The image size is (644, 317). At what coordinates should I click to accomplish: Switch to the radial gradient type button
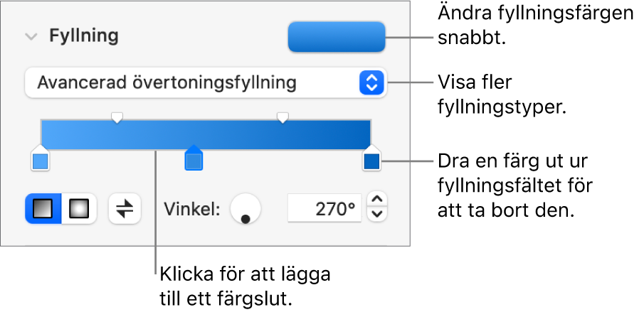[x=78, y=209]
